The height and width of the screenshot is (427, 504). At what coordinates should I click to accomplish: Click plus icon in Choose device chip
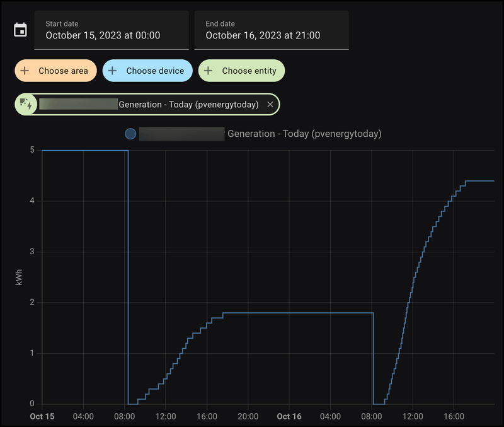coord(112,71)
